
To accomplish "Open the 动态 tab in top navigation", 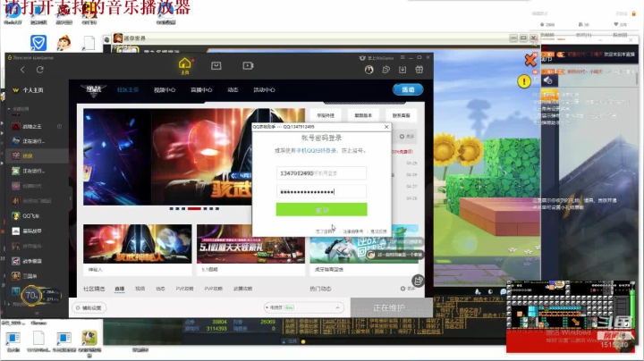I will pyautogui.click(x=233, y=90).
